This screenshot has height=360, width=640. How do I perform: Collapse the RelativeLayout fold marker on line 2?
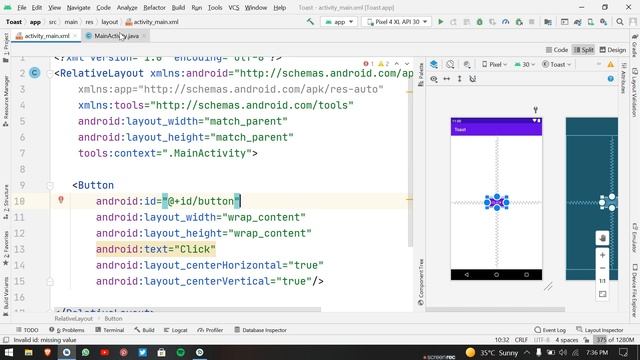pos(50,74)
